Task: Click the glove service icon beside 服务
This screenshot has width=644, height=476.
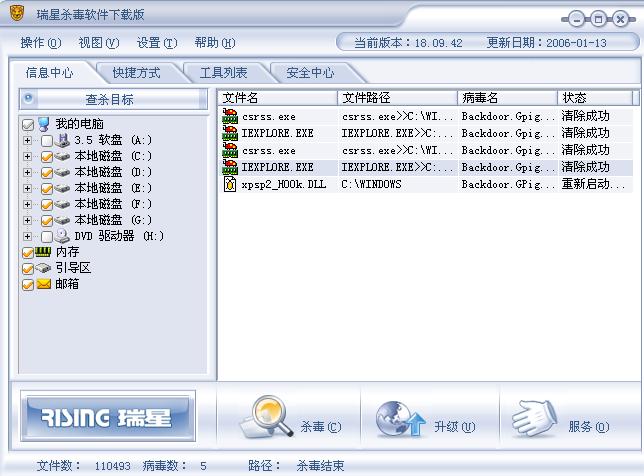Action: click(x=534, y=418)
